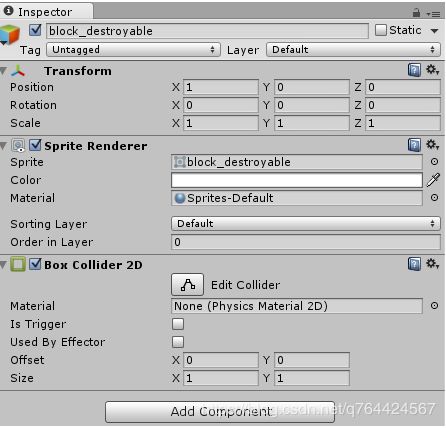The width and height of the screenshot is (446, 428).
Task: Click the Size Y input field
Action: [x=312, y=378]
